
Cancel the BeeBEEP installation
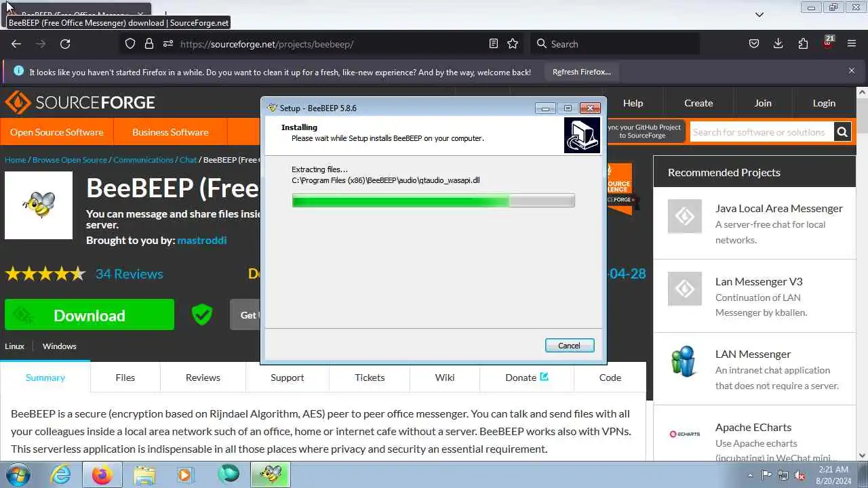[x=569, y=346]
